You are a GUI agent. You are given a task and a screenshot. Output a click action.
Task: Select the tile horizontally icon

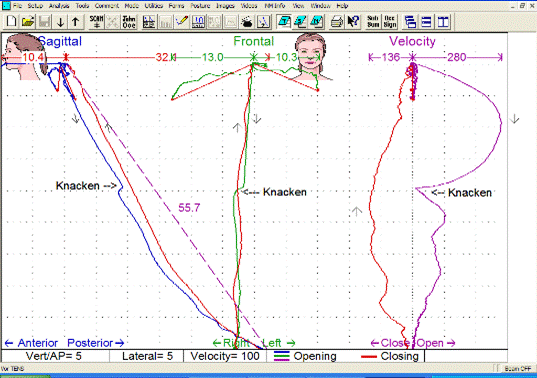426,22
